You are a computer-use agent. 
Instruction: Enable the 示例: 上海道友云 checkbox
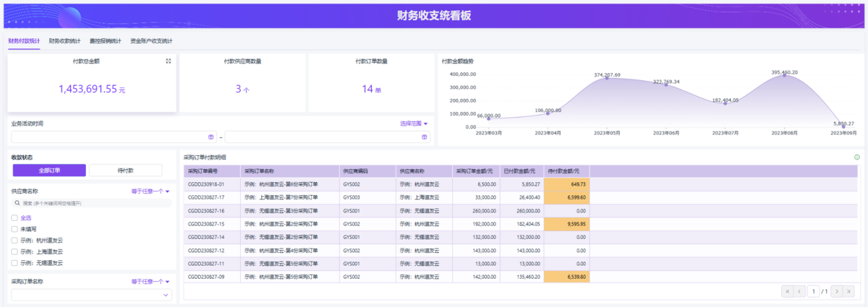click(x=14, y=252)
